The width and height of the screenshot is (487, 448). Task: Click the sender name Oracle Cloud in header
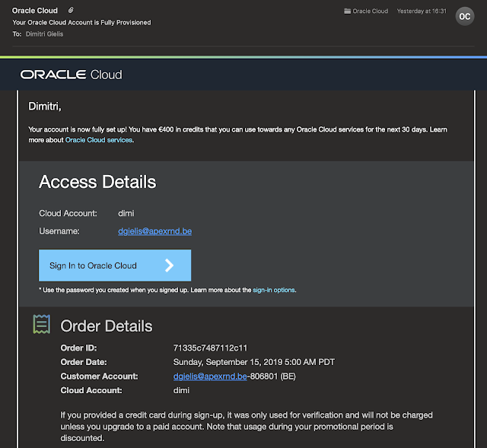point(37,11)
